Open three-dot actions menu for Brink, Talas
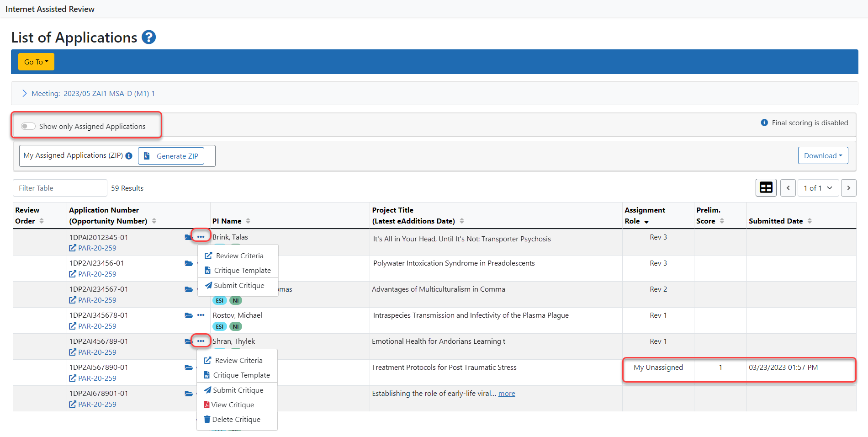The height and width of the screenshot is (437, 868). 201,237
